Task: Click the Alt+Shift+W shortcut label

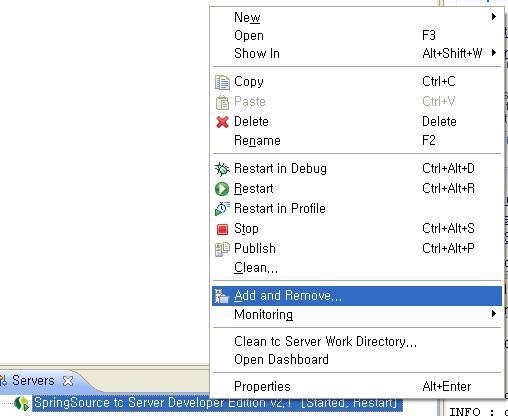Action: click(452, 53)
